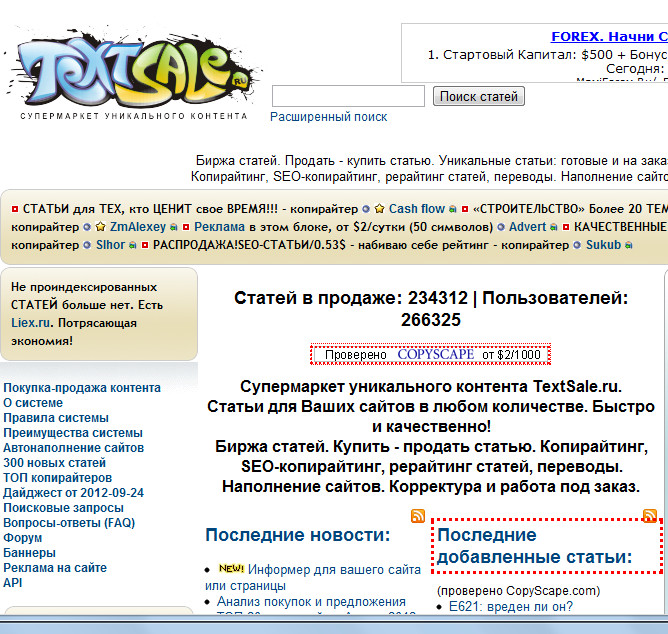The height and width of the screenshot is (634, 668).
Task: Open Покупка-продажа контента menu item
Action: pos(82,388)
